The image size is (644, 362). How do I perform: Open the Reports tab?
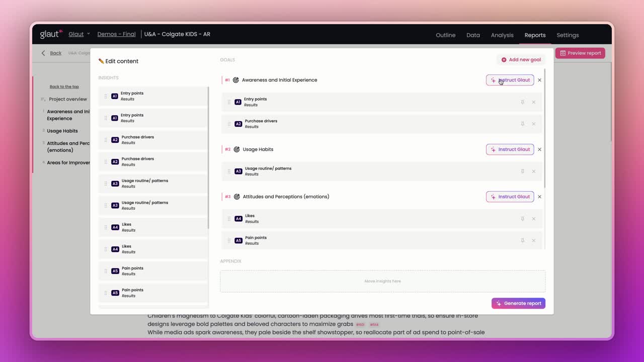(x=535, y=35)
